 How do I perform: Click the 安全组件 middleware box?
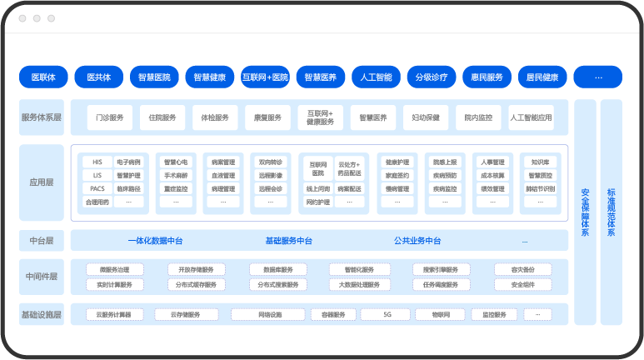click(522, 285)
